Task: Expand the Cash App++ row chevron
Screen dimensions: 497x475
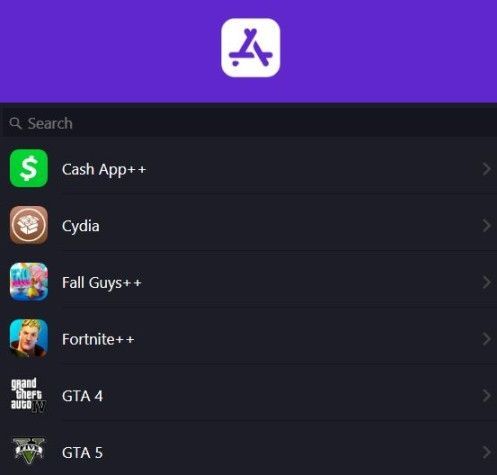Action: click(x=487, y=169)
